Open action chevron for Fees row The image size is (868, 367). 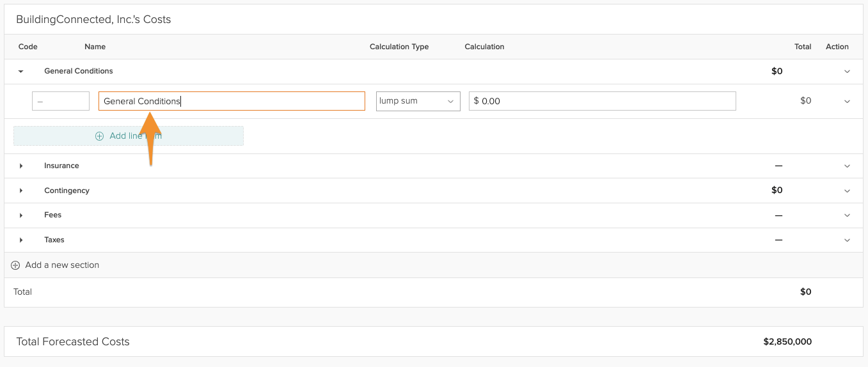tap(847, 215)
